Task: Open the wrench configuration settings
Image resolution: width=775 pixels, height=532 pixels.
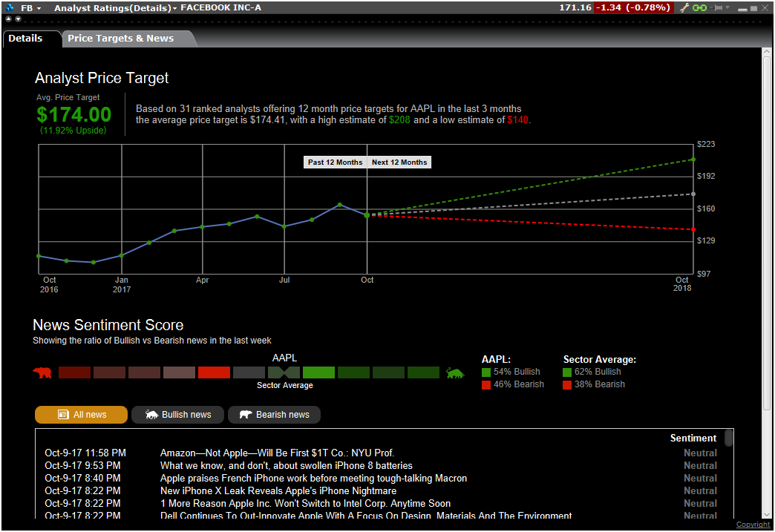Action: point(684,7)
